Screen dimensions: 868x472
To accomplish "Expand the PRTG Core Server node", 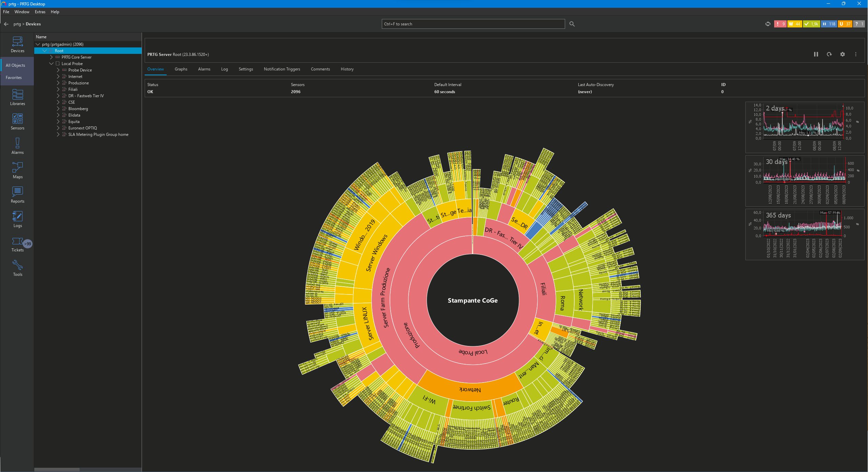I will click(51, 57).
